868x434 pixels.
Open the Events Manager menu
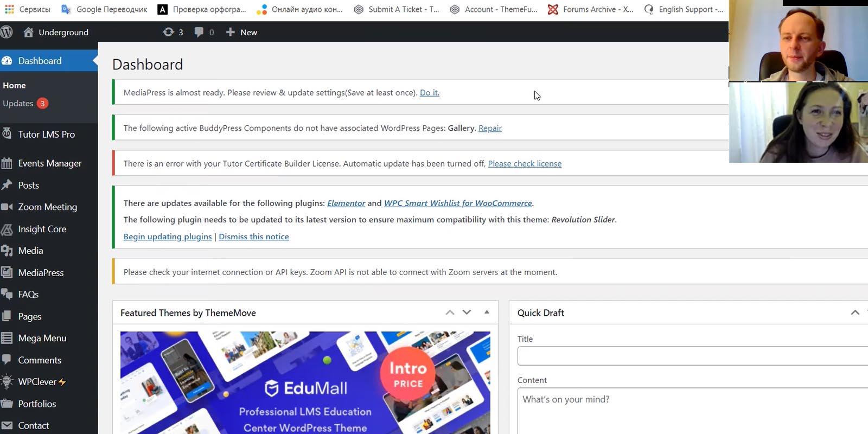[x=49, y=163]
